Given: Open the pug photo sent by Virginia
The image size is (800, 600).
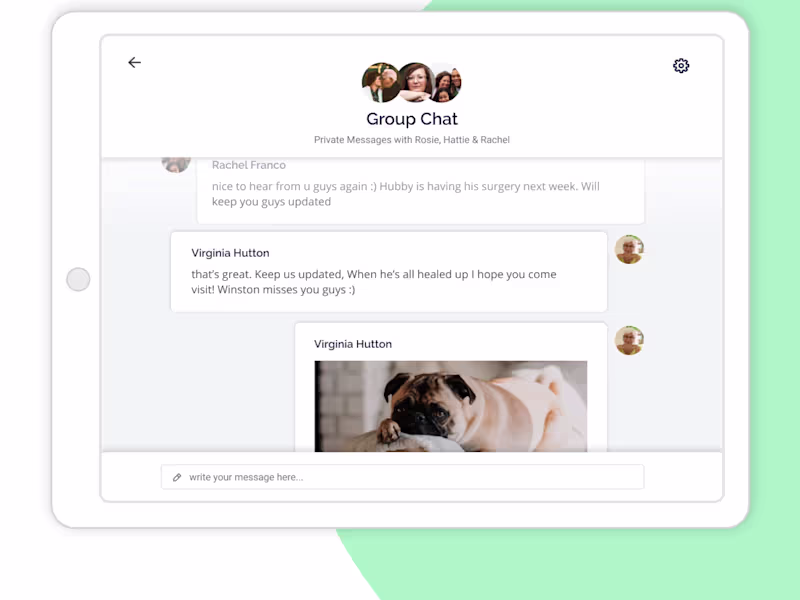Looking at the screenshot, I should 451,406.
